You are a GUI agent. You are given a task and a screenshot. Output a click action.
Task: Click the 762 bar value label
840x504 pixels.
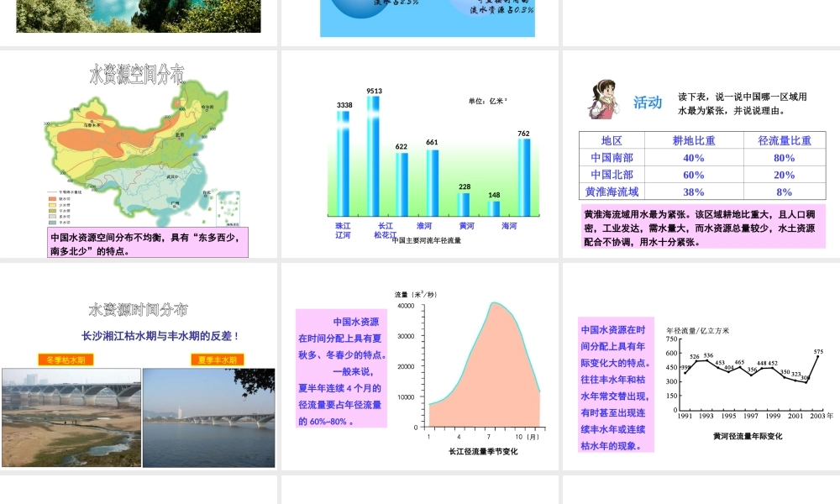tap(523, 134)
